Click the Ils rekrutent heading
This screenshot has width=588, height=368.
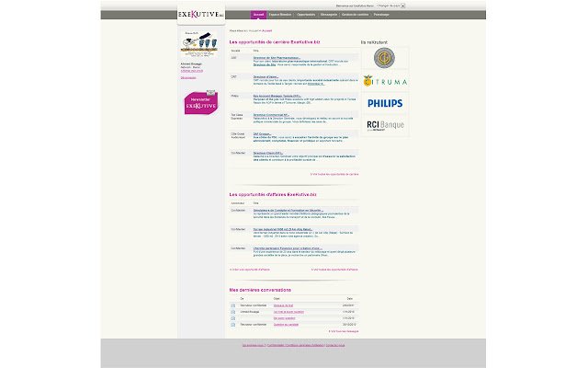pos(374,42)
